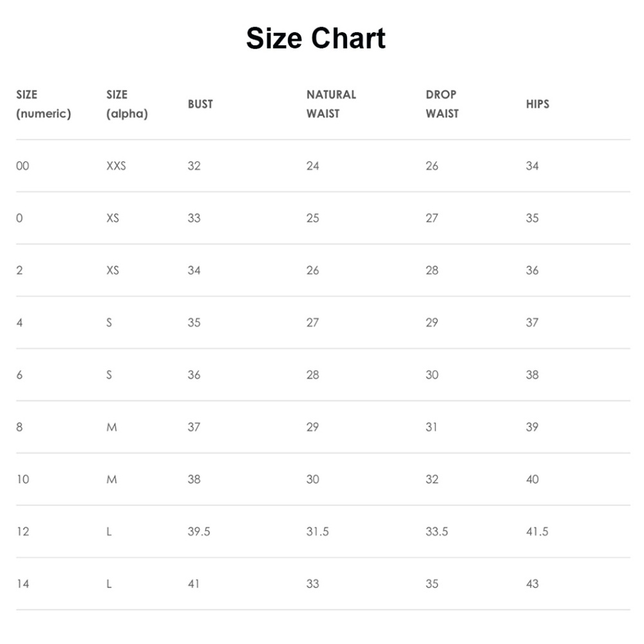Click L in size 12 row
This screenshot has height=644, width=644.
tap(109, 531)
